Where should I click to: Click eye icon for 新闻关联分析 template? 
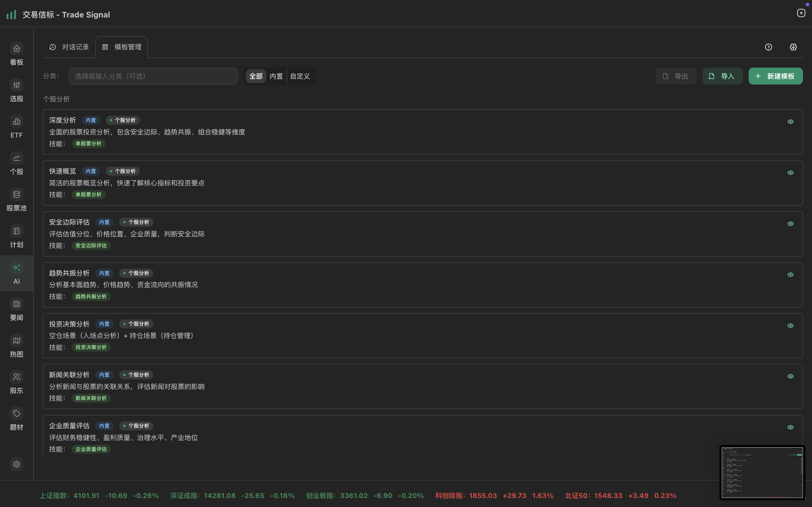tap(790, 377)
